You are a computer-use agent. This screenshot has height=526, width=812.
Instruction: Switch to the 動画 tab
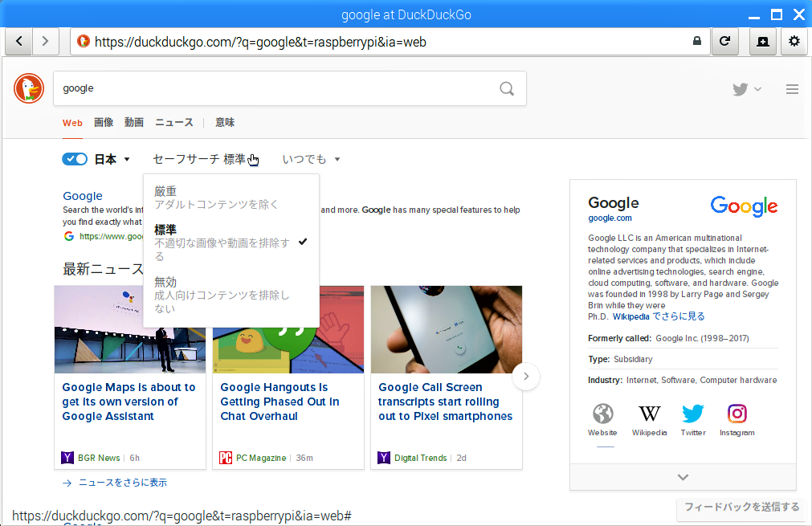tap(134, 123)
